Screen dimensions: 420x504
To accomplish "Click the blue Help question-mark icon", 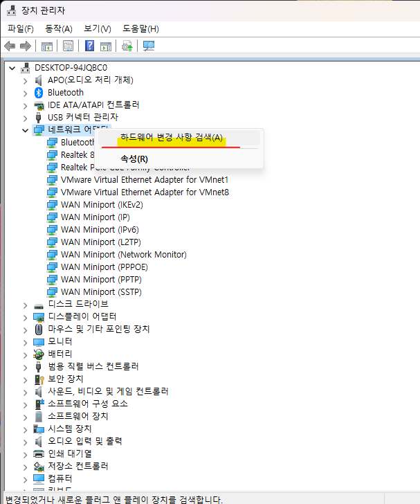I will click(90, 46).
